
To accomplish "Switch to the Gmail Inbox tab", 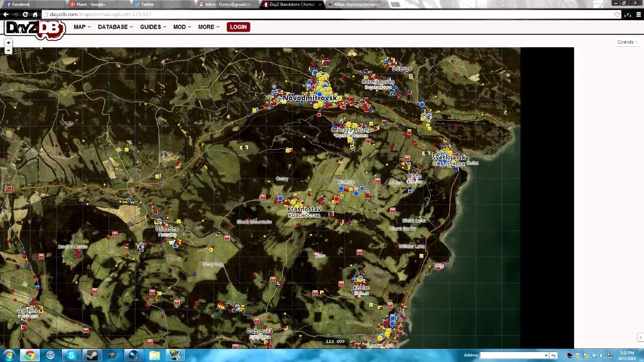I will point(228,5).
